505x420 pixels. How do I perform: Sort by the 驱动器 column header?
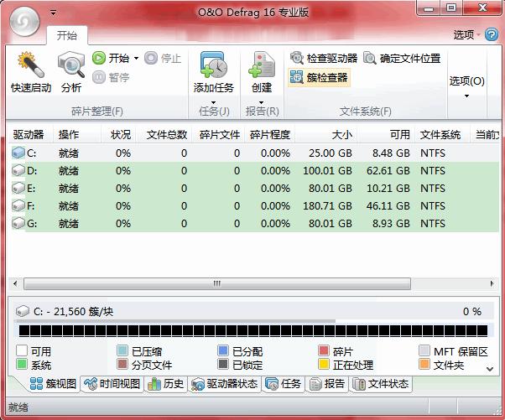pos(29,134)
